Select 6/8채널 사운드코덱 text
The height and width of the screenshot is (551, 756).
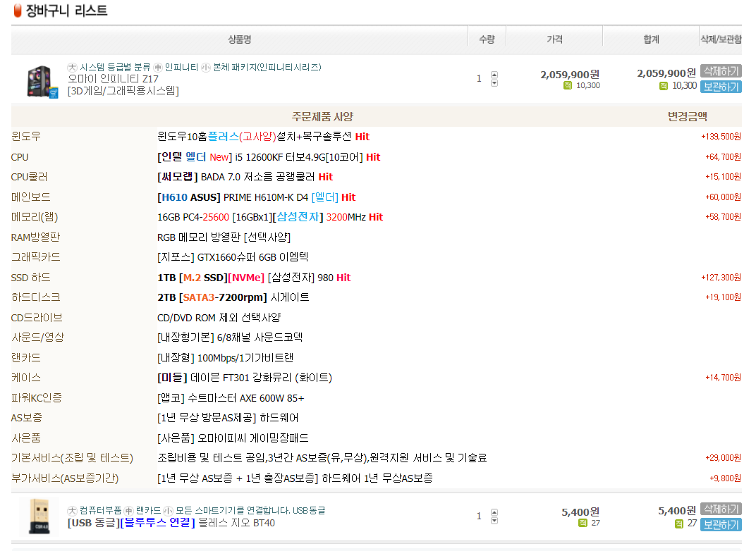(230, 337)
